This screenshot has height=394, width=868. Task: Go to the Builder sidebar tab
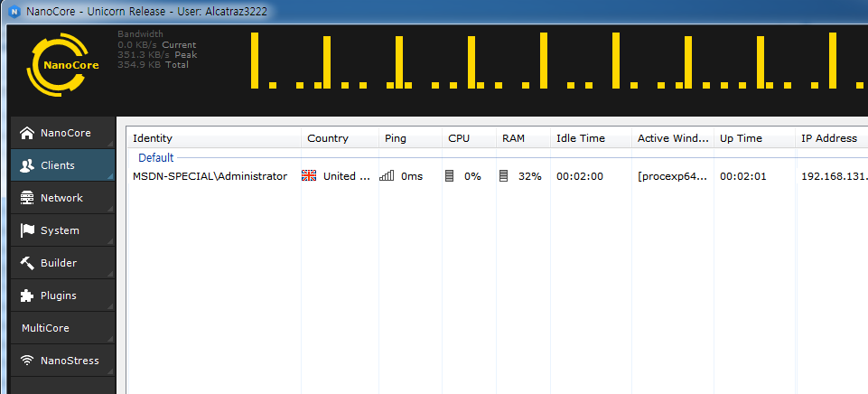[x=62, y=263]
